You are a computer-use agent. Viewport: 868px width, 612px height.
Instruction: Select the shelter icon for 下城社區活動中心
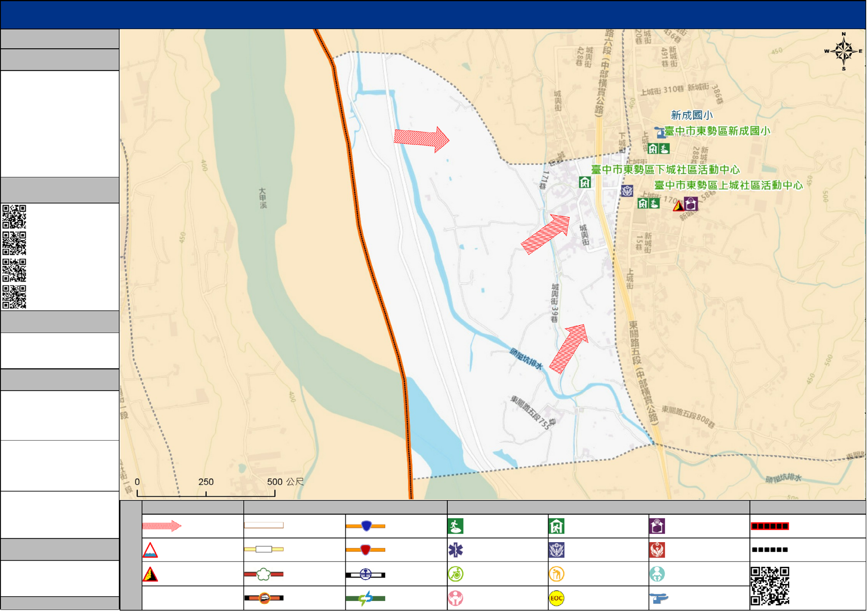tap(585, 183)
